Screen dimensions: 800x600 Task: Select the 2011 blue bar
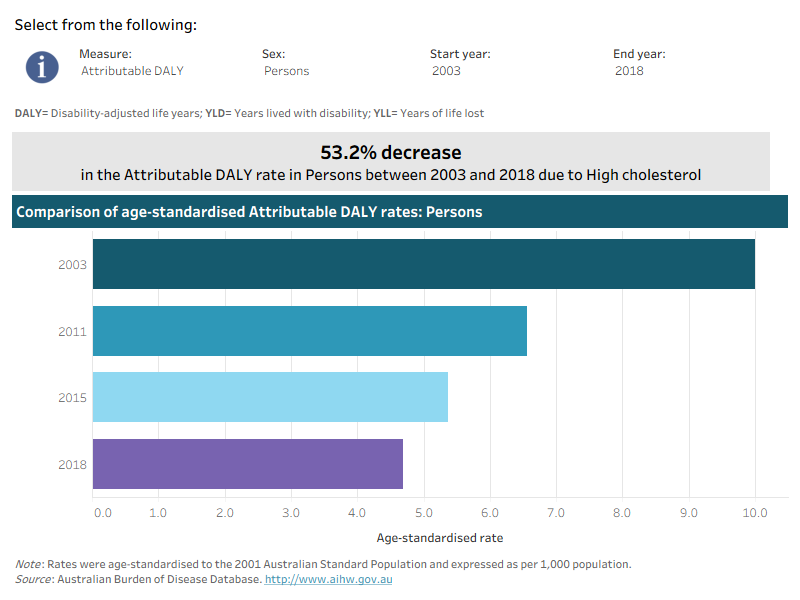[x=310, y=331]
